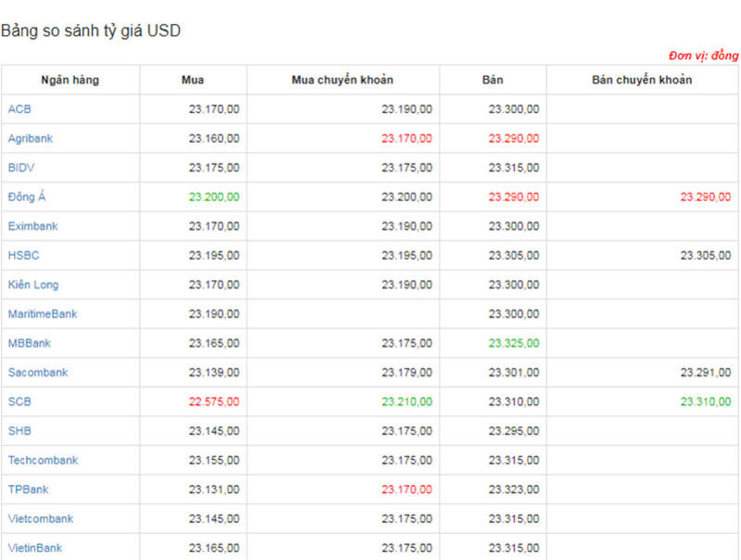
Task: Open the MBBank link
Action: (x=30, y=343)
